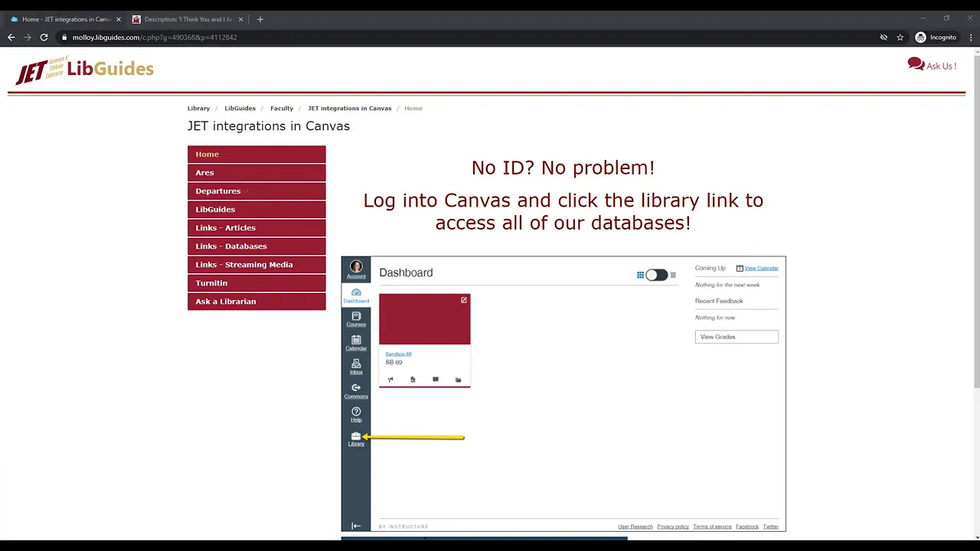Click the View Grades button

pos(737,337)
